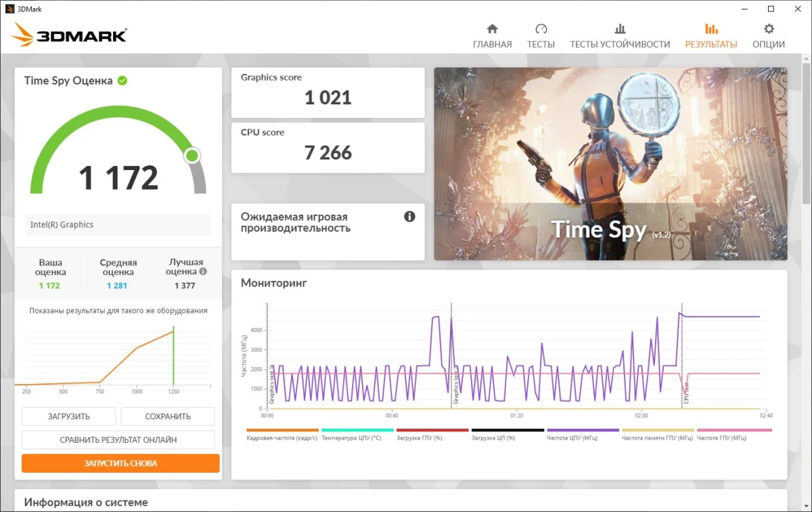The height and width of the screenshot is (512, 812).
Task: Click the Intel(R) Graphics field
Action: click(x=118, y=225)
